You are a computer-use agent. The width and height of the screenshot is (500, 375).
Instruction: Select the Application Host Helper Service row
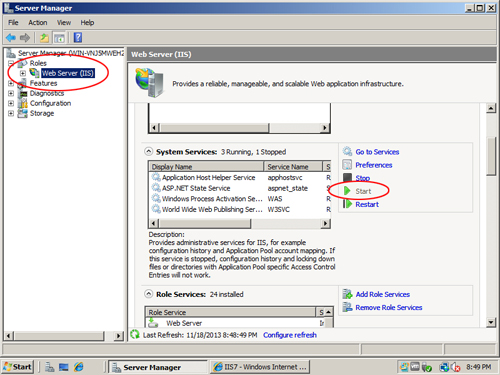pos(240,177)
